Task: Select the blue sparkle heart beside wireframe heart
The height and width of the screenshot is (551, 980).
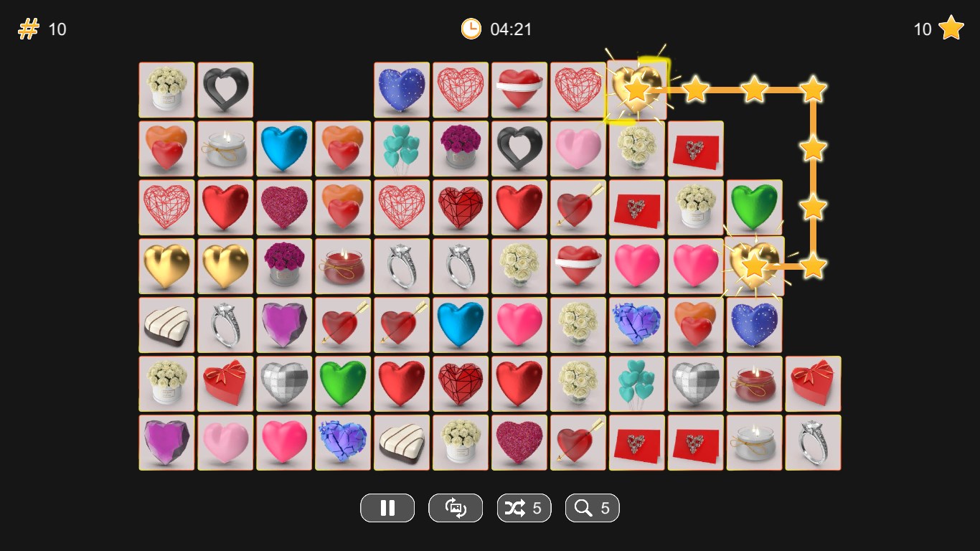Action: pos(402,90)
